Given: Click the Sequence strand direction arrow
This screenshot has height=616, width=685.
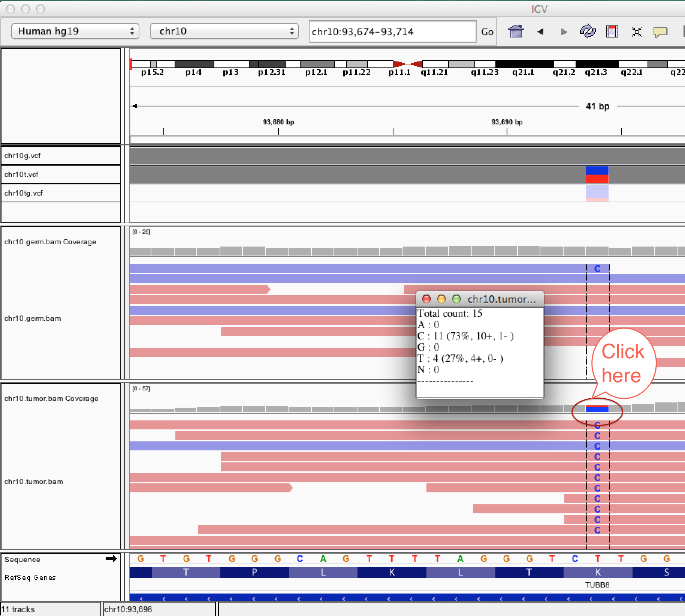Looking at the screenshot, I should (x=111, y=559).
